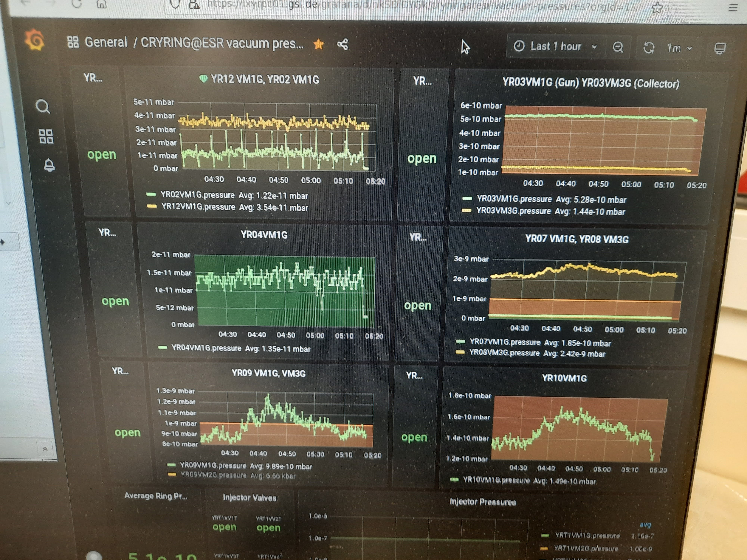Viewport: 747px width, 560px height.
Task: Open the browser hamburger menu
Action: tap(733, 7)
